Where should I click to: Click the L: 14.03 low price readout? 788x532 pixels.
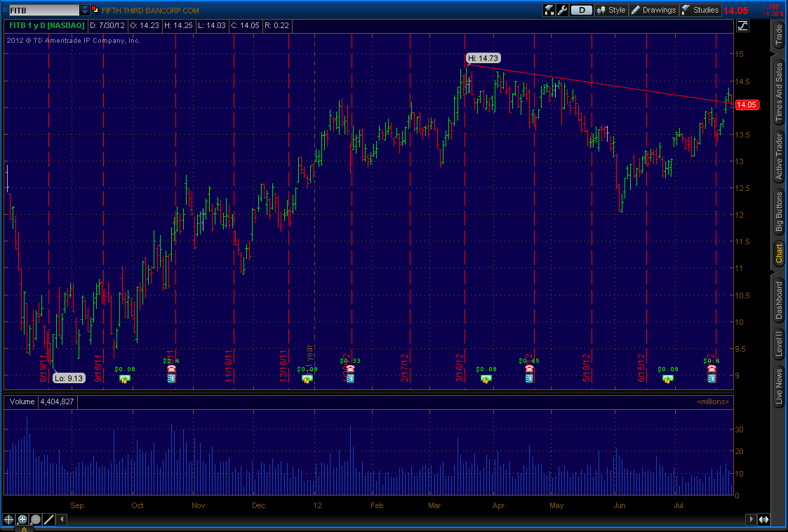212,25
